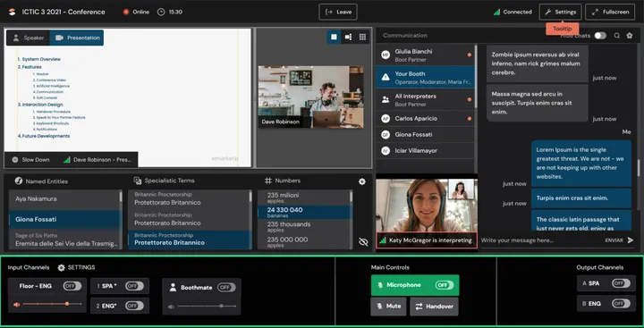
Task: Click the clock icon showing 15.30
Action: [x=161, y=12]
